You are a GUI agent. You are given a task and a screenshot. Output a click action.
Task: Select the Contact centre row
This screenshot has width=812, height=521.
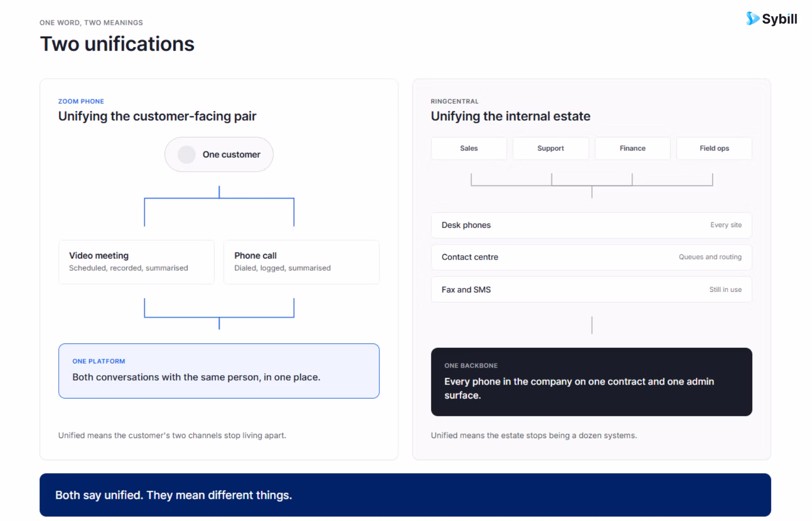pyautogui.click(x=592, y=257)
